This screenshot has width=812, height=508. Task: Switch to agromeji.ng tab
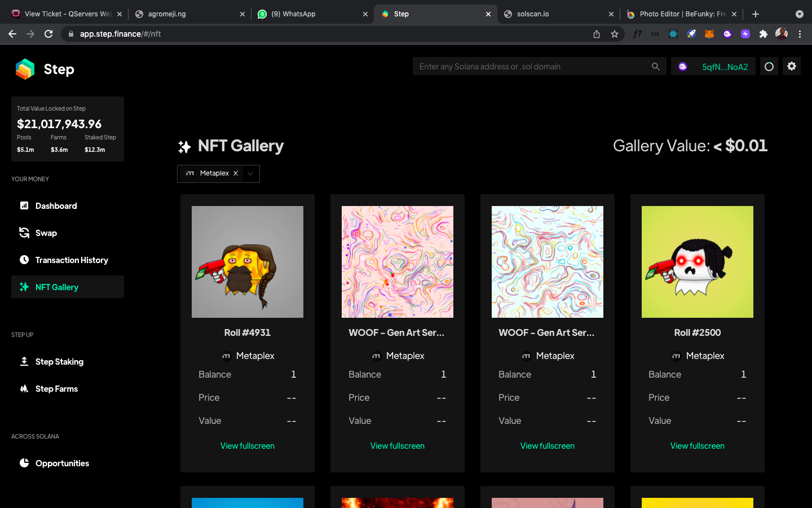click(189, 14)
